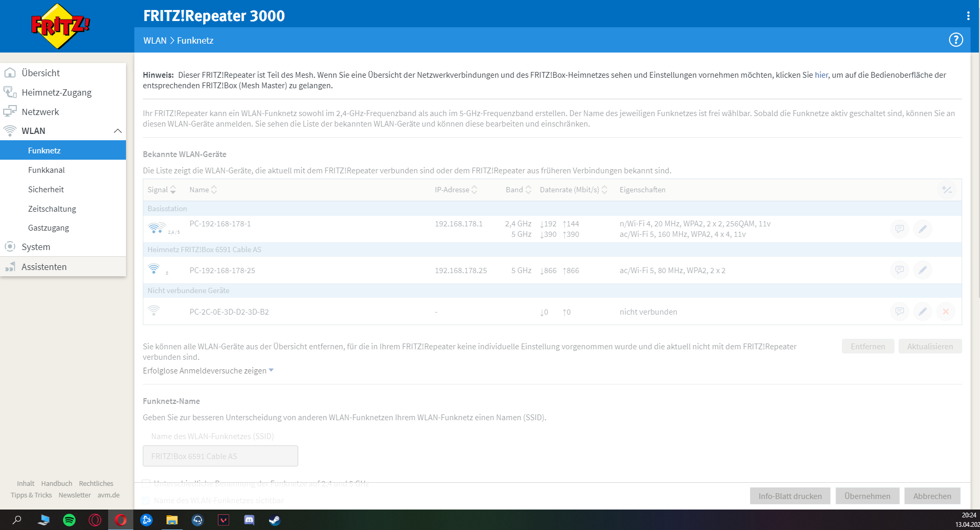Screen dimensions: 980x530
Task: Open Battle.net from the taskbar
Action: pyautogui.click(x=146, y=520)
